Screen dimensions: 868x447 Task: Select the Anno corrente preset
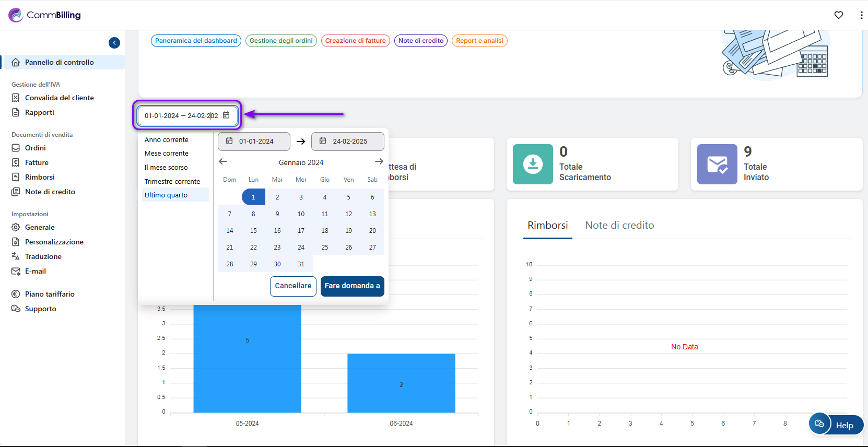click(x=167, y=140)
